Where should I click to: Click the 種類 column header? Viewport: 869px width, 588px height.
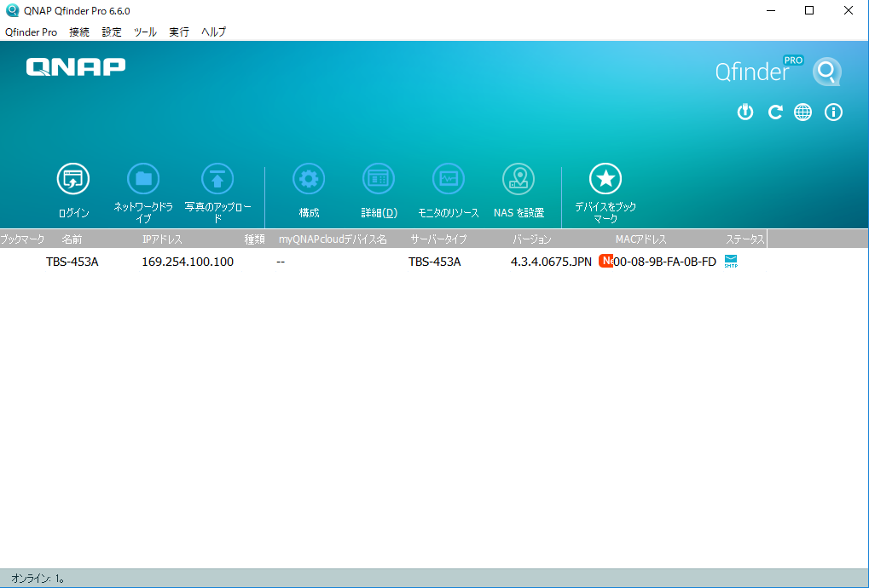point(255,239)
